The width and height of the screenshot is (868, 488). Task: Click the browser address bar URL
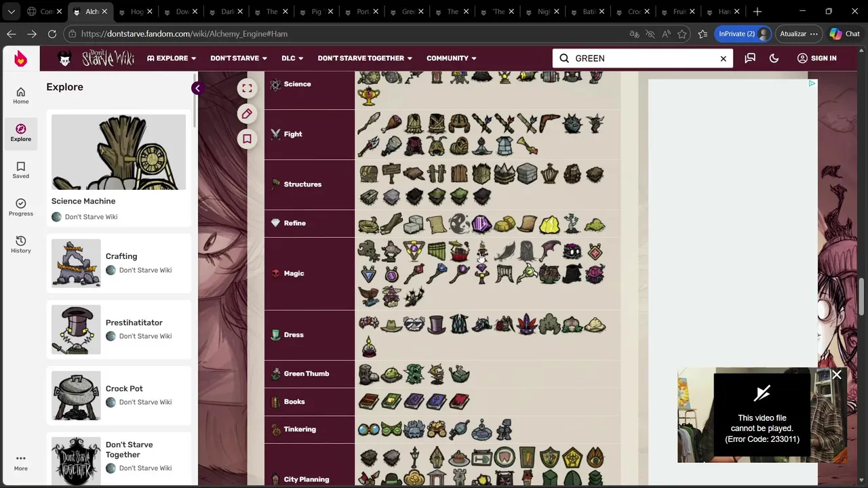point(184,34)
